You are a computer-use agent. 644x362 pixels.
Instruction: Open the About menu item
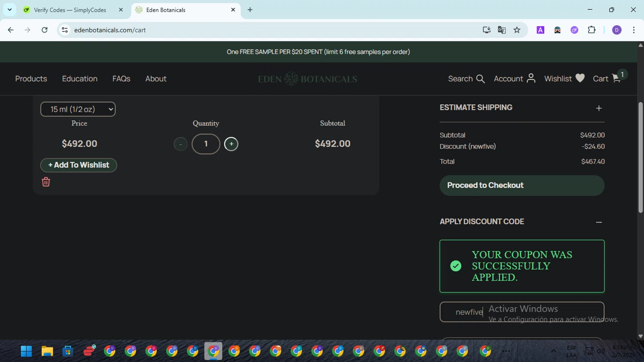(x=156, y=79)
